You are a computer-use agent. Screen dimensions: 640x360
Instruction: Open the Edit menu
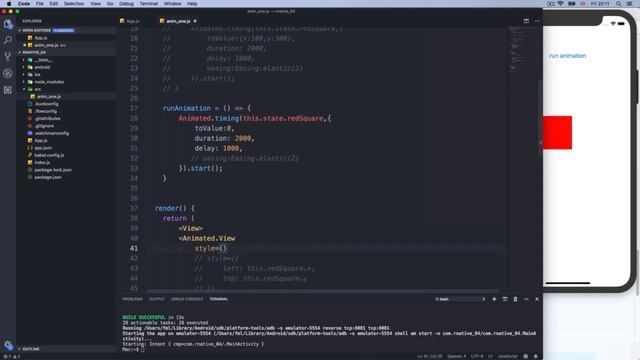tap(53, 4)
